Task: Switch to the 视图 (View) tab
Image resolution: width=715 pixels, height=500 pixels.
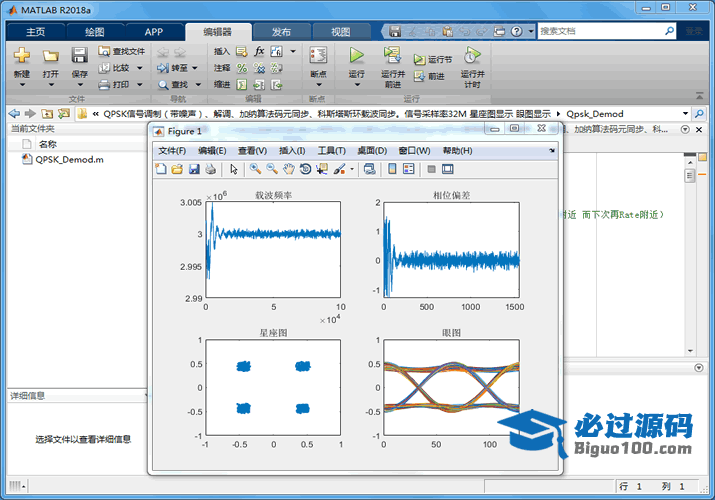Action: coord(340,32)
